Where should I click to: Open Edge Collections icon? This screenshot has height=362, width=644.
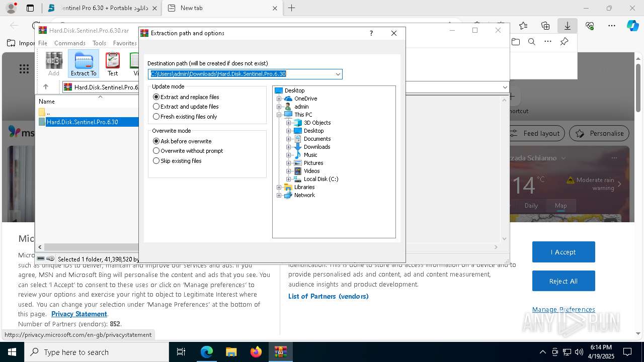point(545,26)
